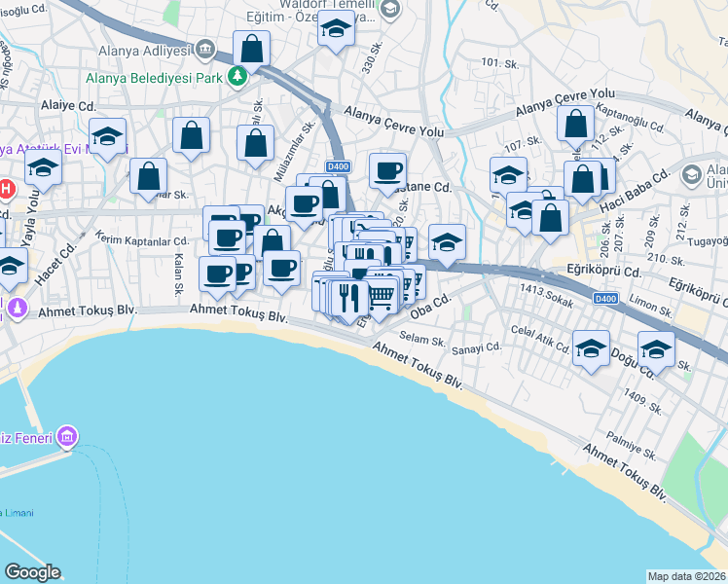Click the Map data ©2026 attribution
The width and height of the screenshot is (728, 584).
pos(687,576)
